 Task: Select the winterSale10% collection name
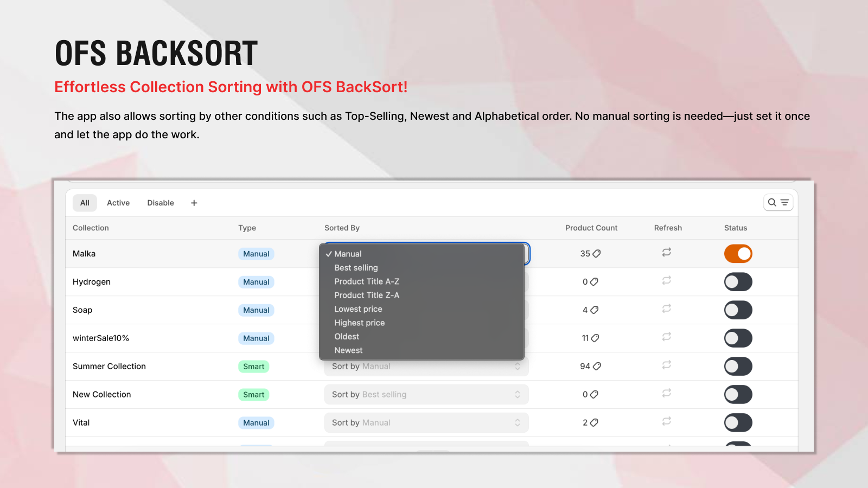(101, 338)
